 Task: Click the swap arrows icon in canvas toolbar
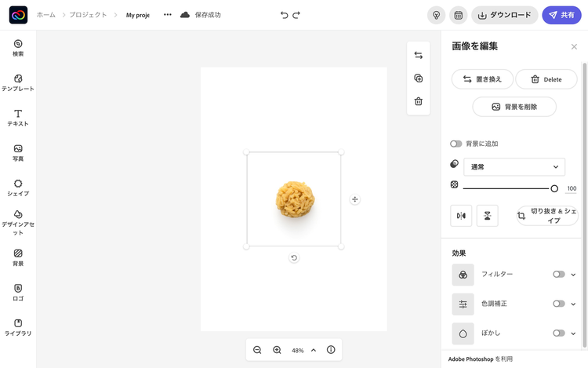coord(419,55)
